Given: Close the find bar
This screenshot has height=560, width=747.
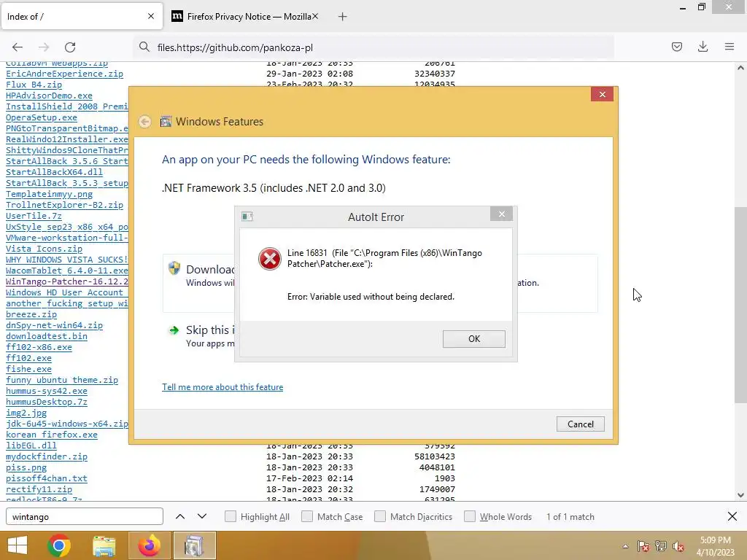Looking at the screenshot, I should click(x=732, y=516).
